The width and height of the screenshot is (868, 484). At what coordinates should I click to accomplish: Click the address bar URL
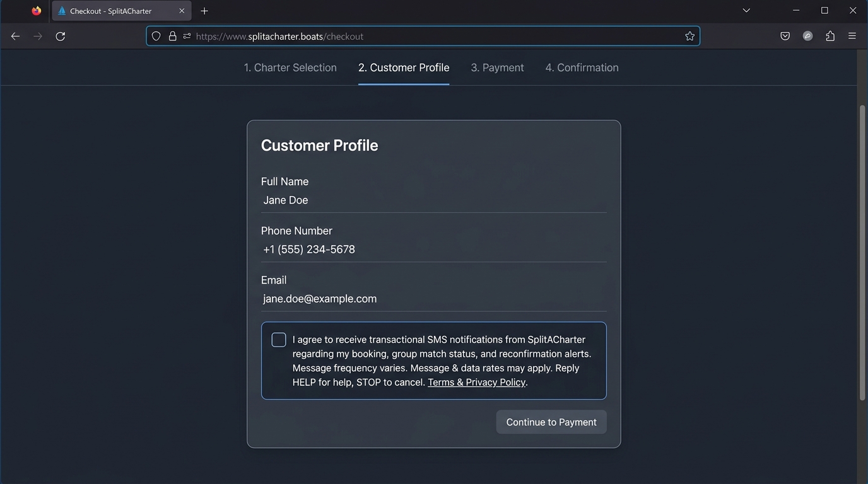tap(279, 37)
